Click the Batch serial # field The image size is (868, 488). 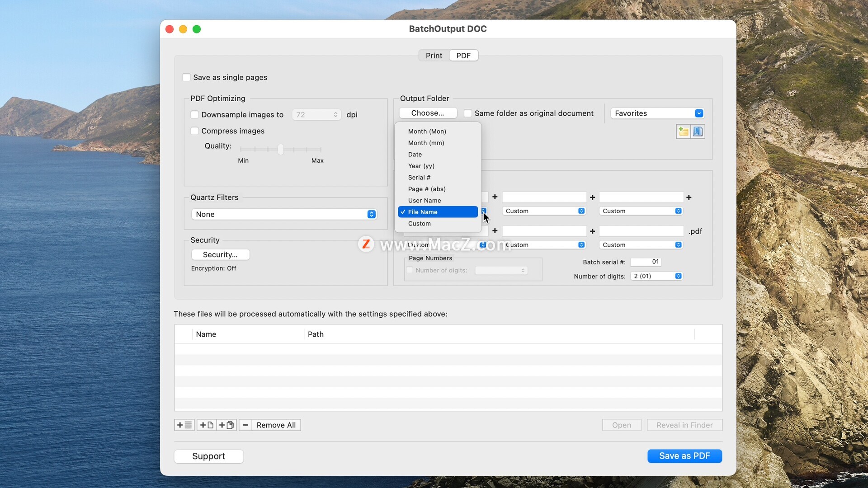[646, 262]
